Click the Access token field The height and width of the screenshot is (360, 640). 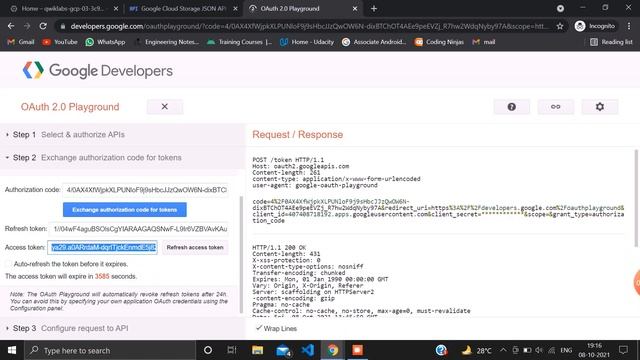102,247
